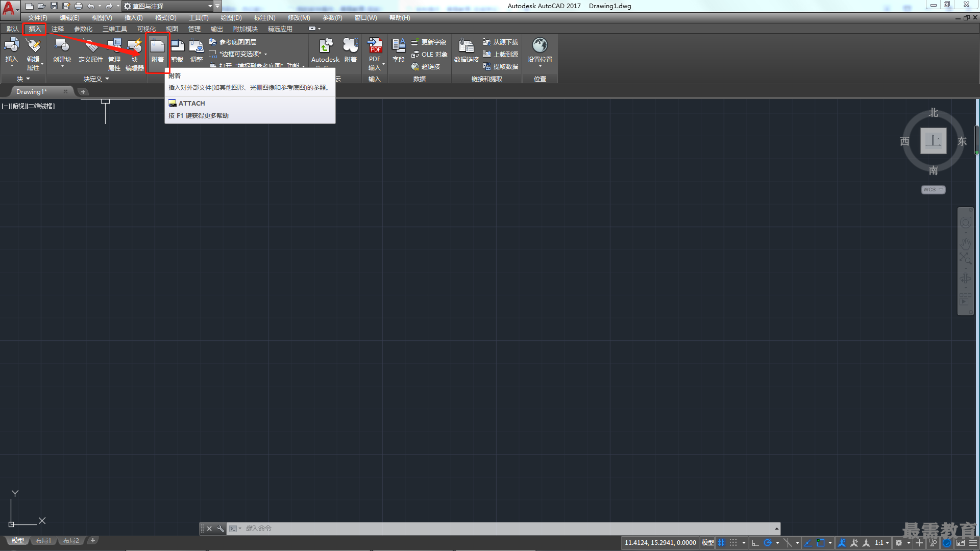Click the 更新字段 update fields button

(429, 42)
